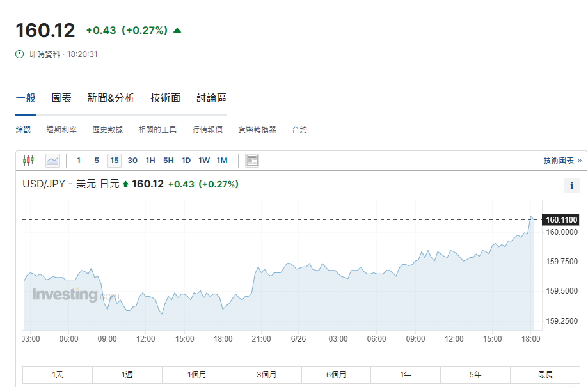This screenshot has height=387, width=588.
Task: Toggle the 5-minute interval
Action: pyautogui.click(x=97, y=161)
